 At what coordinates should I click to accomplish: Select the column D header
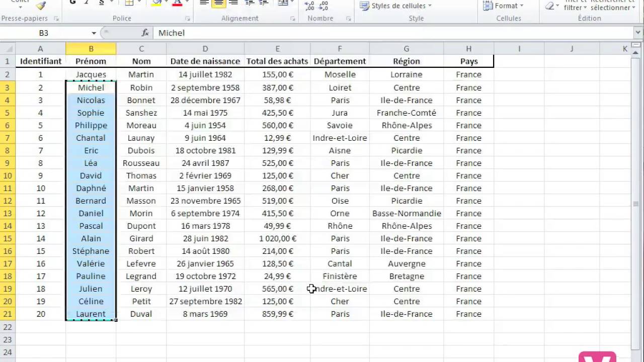205,49
